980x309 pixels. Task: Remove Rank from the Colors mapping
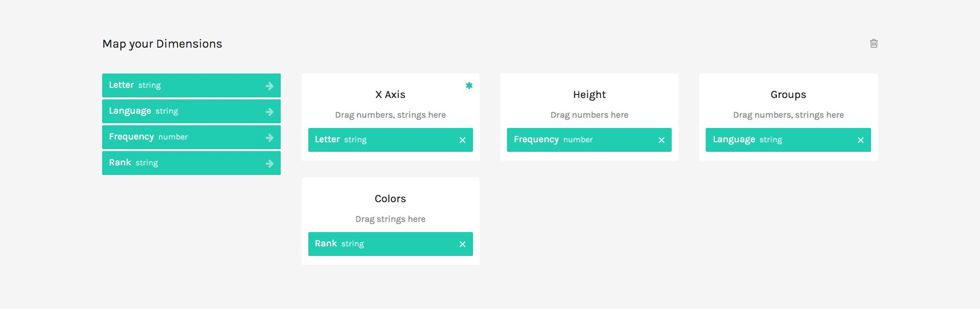point(463,244)
